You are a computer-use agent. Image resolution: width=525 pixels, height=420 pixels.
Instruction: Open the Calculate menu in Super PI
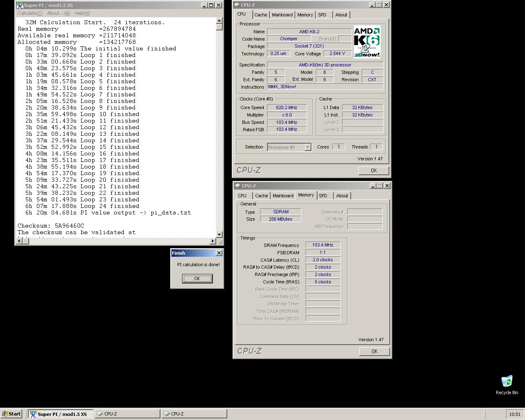pos(30,13)
